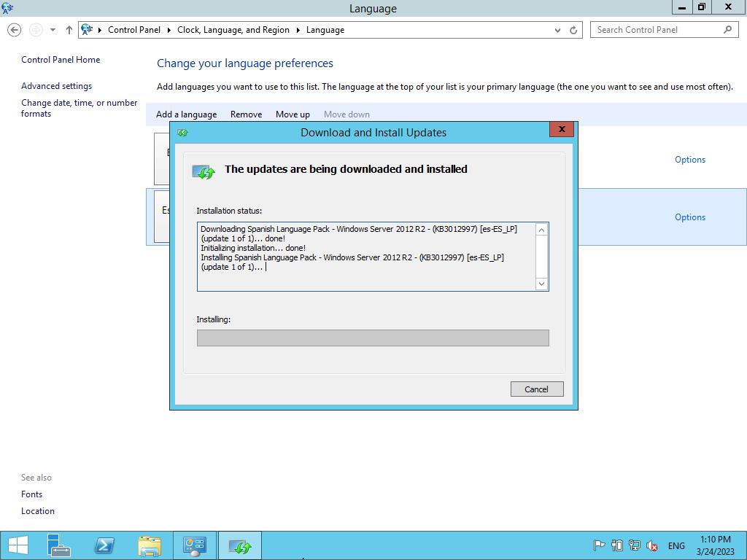
Task: Close the Download and Install Updates dialog
Action: (x=562, y=130)
